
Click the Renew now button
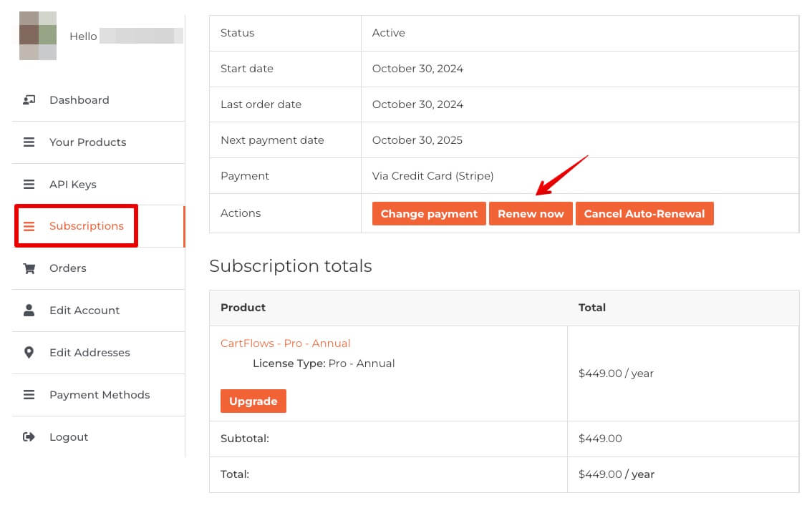(531, 214)
